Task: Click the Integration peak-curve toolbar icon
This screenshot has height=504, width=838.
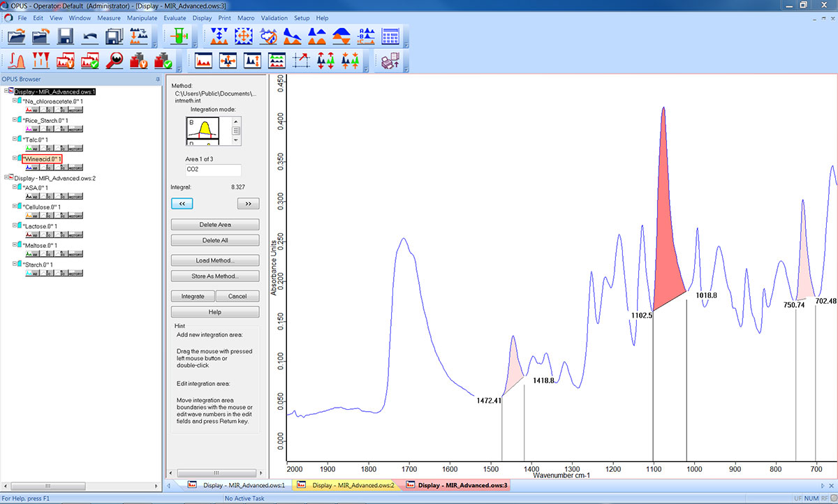Action: (x=17, y=61)
